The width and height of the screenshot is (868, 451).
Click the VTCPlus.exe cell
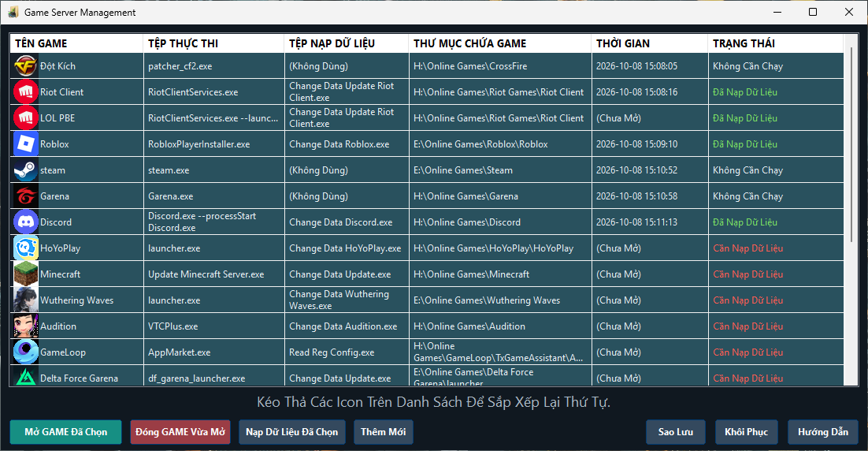pyautogui.click(x=213, y=326)
